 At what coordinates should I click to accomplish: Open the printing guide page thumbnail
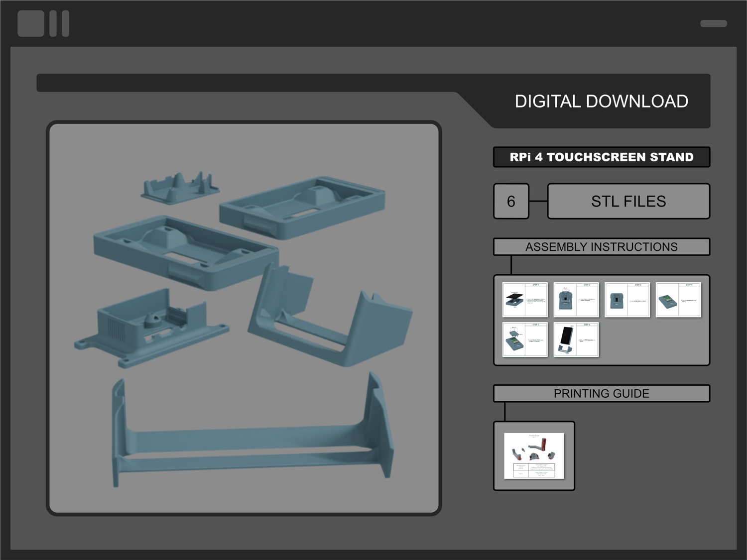pyautogui.click(x=534, y=456)
